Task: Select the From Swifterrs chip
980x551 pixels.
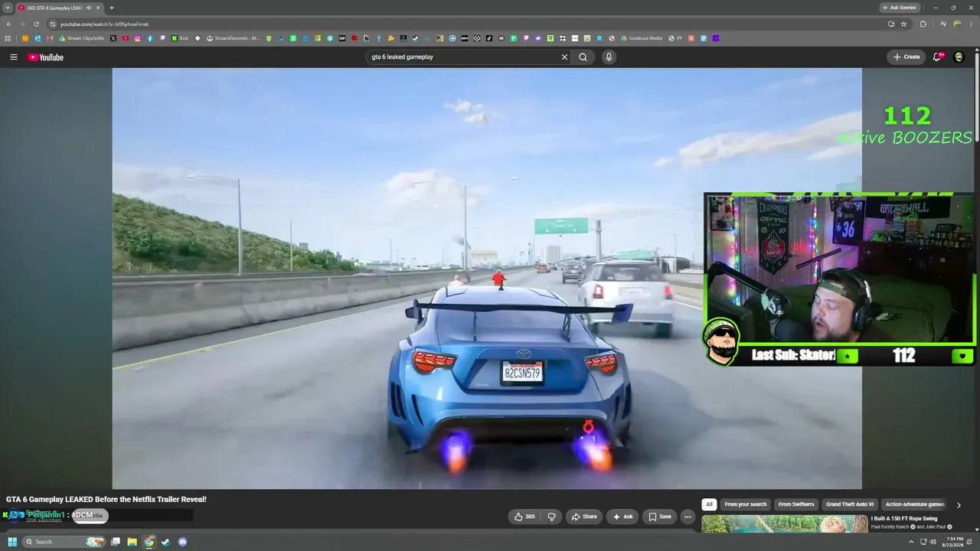Action: click(796, 504)
